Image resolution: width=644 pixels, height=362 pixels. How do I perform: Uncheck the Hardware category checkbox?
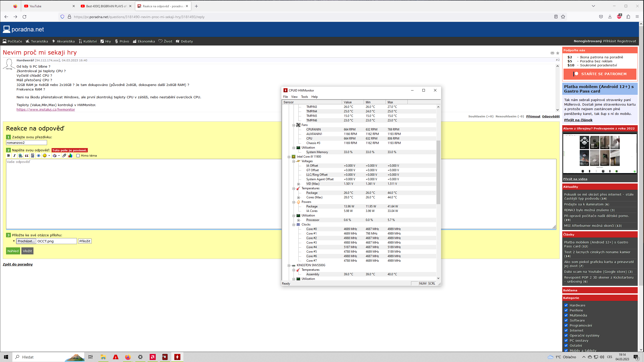pos(566,305)
